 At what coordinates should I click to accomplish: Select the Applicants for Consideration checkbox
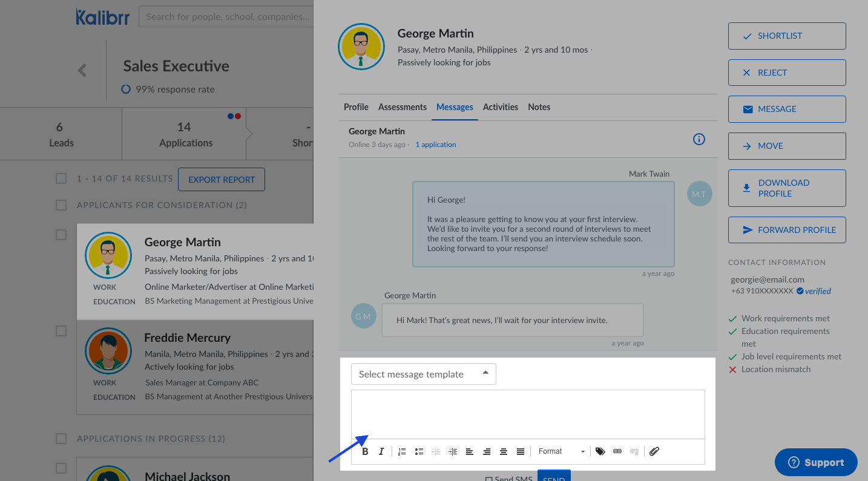tap(61, 205)
